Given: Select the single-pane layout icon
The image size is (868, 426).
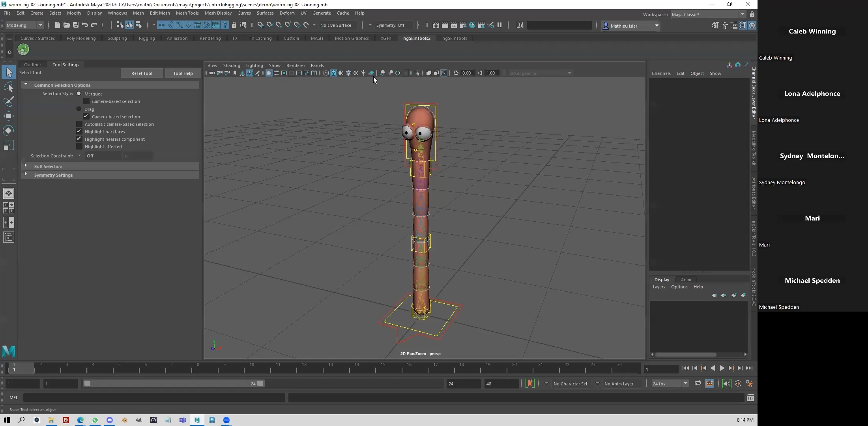Looking at the screenshot, I should click(x=9, y=193).
